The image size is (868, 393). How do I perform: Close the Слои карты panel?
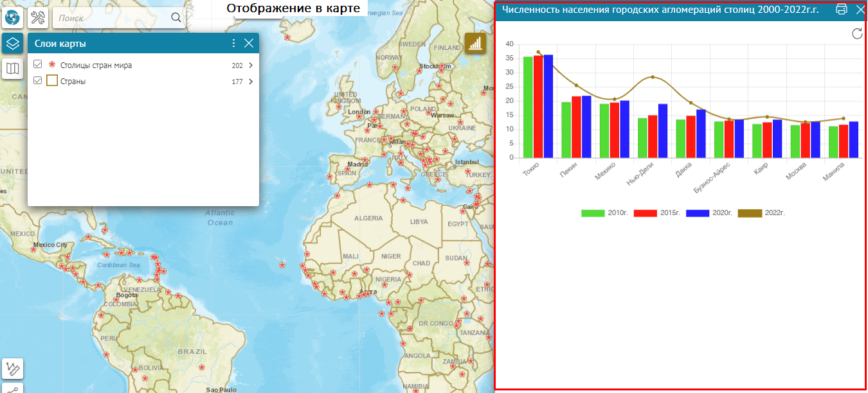249,44
